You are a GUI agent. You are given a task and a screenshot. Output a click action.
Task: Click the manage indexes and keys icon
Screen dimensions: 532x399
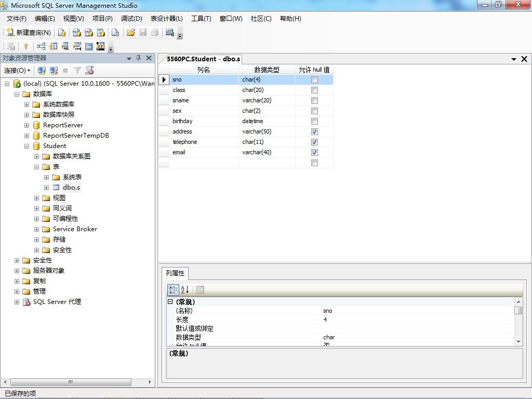pyautogui.click(x=54, y=46)
